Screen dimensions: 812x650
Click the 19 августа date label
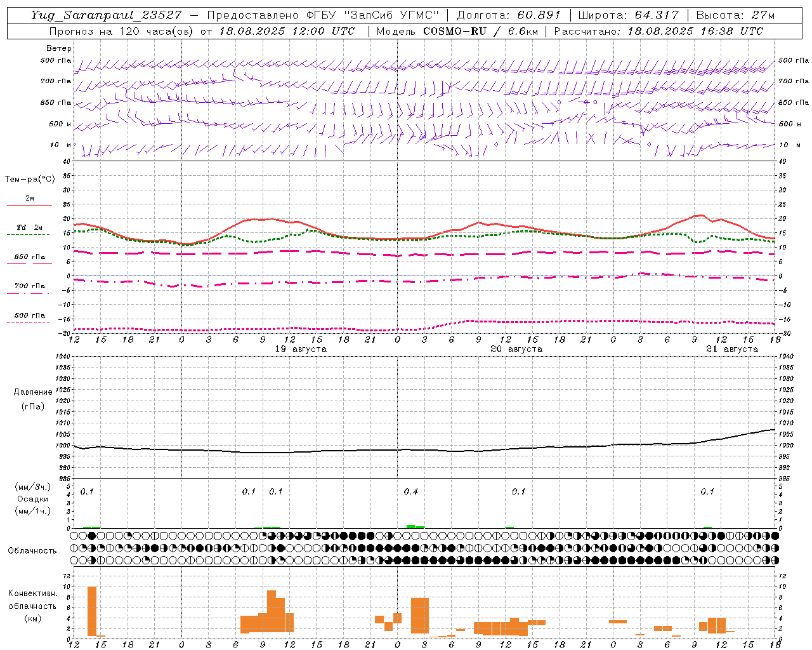(301, 349)
